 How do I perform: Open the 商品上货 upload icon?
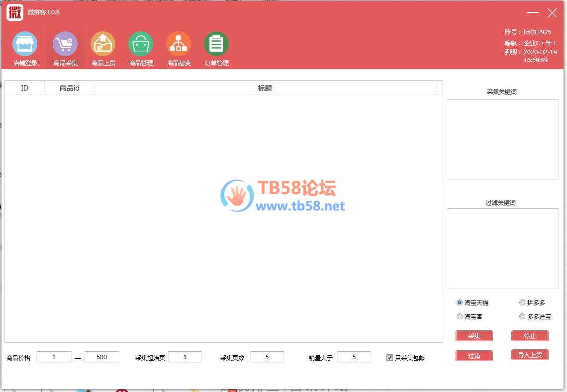(103, 44)
